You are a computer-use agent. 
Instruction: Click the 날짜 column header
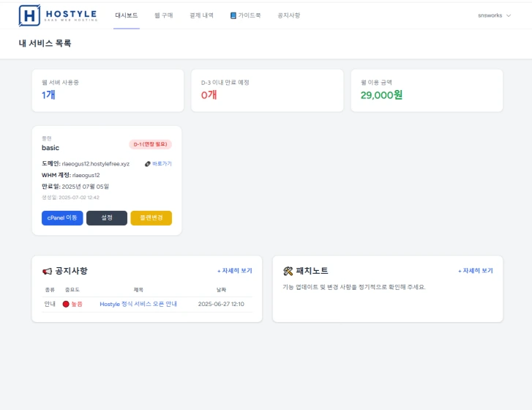[221, 290]
